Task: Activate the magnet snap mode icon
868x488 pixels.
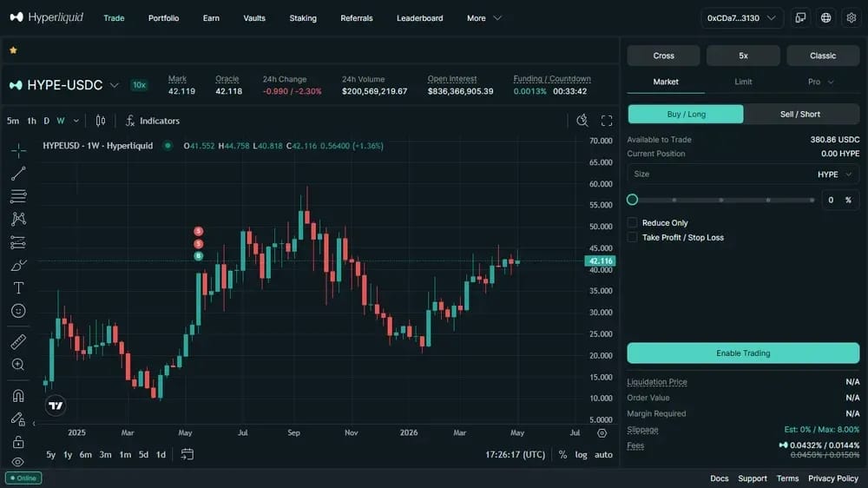Action: (18, 395)
